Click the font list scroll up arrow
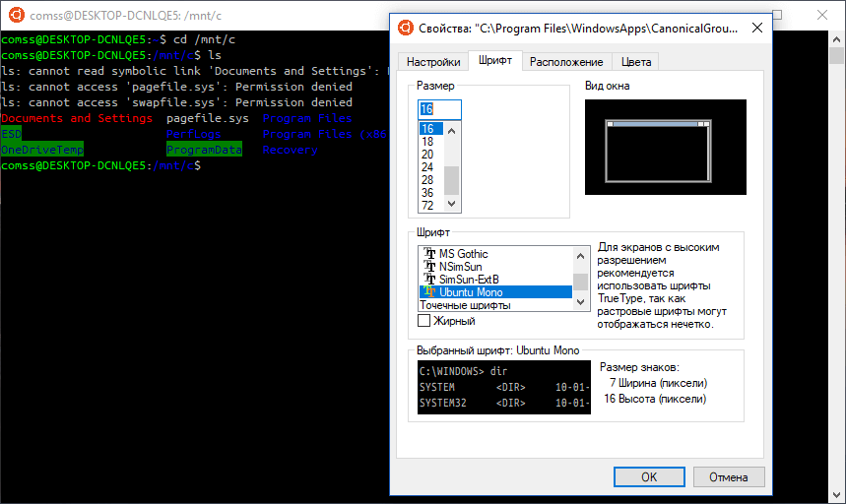Screen dimensions: 846x504 coord(580,256)
